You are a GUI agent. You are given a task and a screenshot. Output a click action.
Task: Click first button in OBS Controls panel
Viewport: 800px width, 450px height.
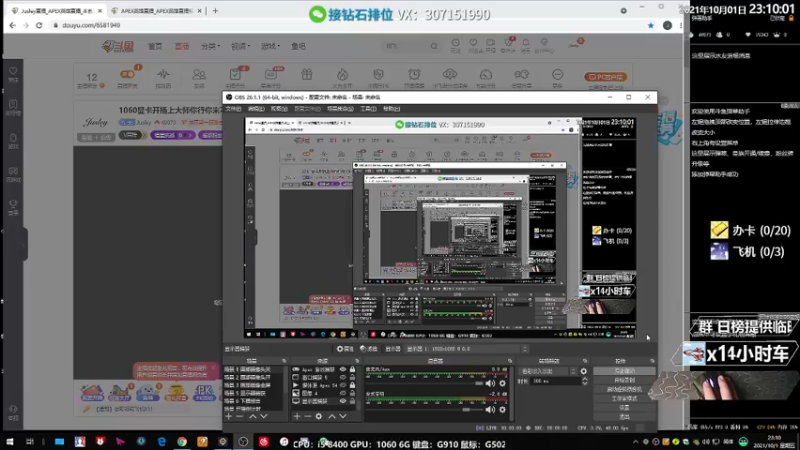[x=624, y=371]
